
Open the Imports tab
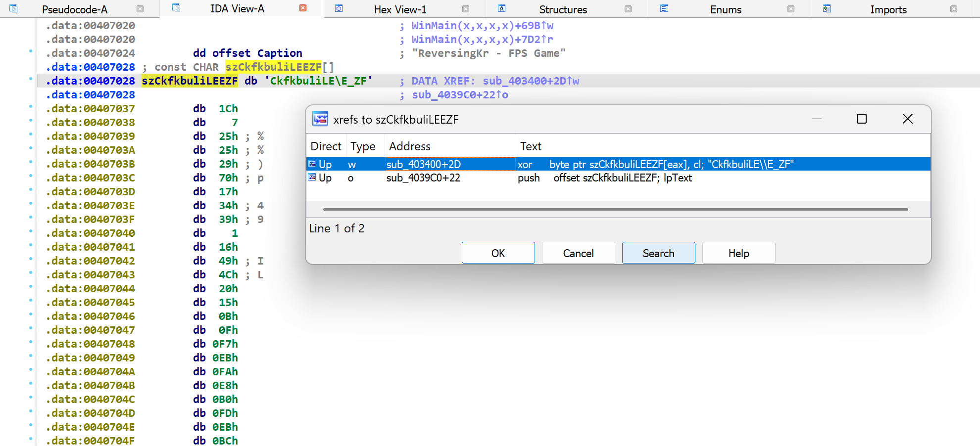(888, 9)
